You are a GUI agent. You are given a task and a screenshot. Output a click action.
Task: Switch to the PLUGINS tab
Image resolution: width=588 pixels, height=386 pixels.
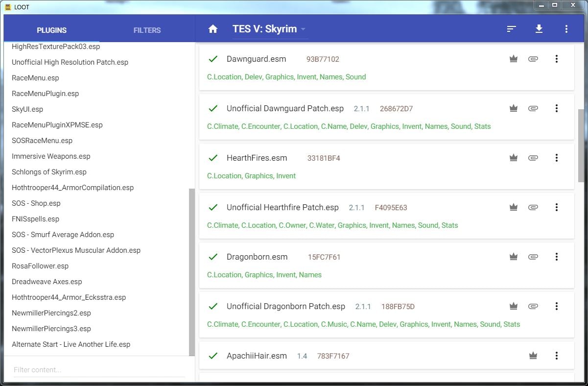[51, 30]
